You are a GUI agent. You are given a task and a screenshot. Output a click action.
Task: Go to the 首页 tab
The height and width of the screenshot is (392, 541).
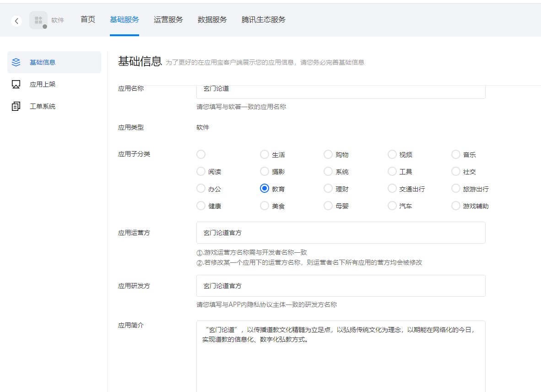click(x=87, y=20)
